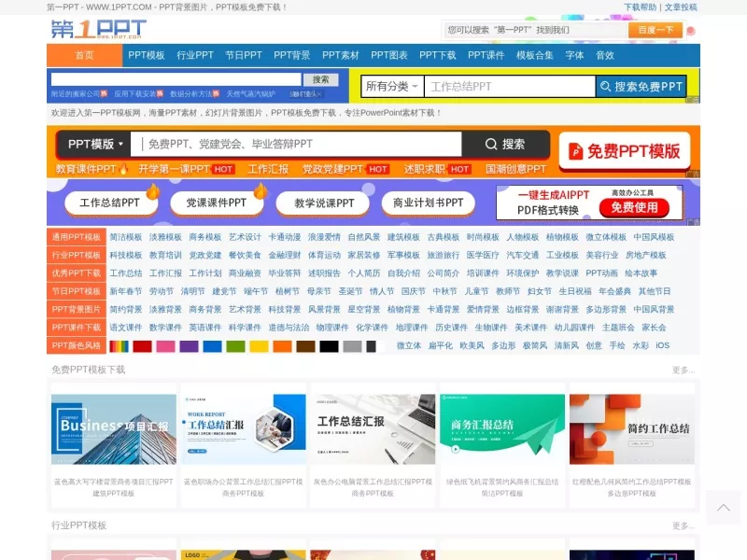Select the orange color swatch

(283, 346)
